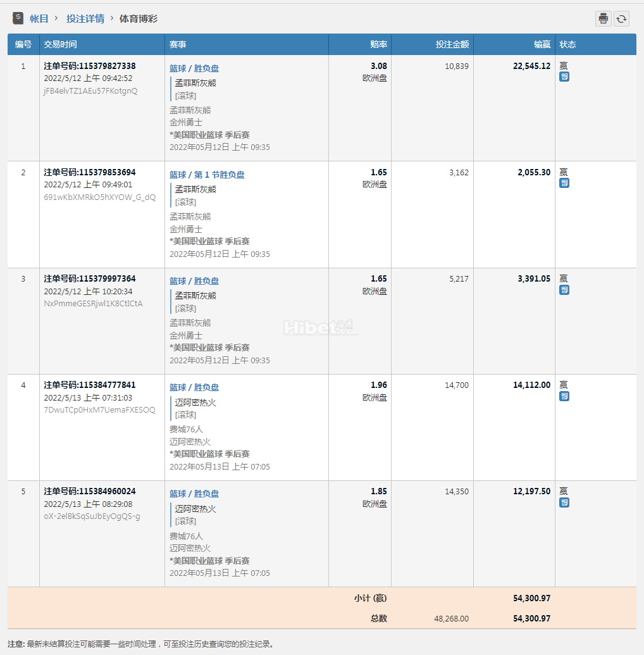Open 篮球 / 胜负盘 link in row 4
644x655 pixels.
[194, 387]
